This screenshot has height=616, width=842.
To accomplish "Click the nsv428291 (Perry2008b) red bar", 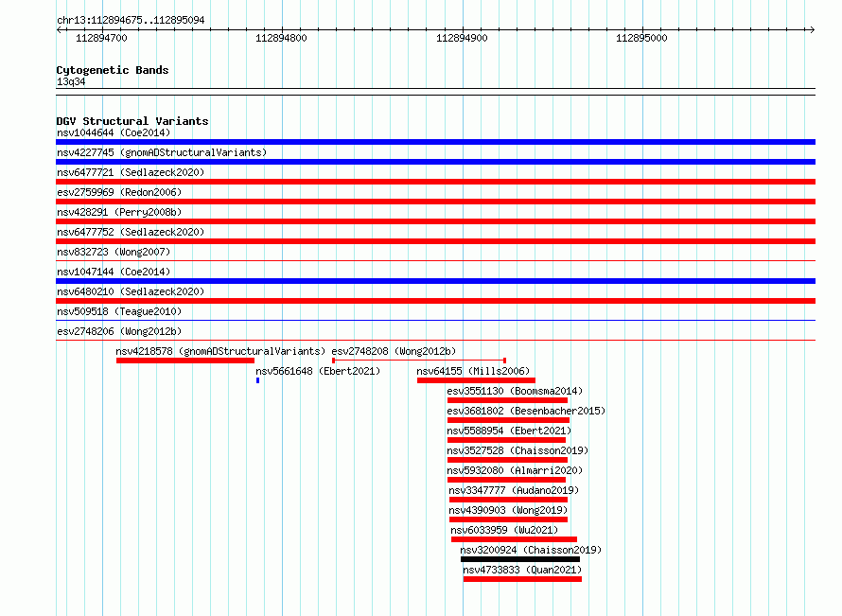I will coord(435,221).
